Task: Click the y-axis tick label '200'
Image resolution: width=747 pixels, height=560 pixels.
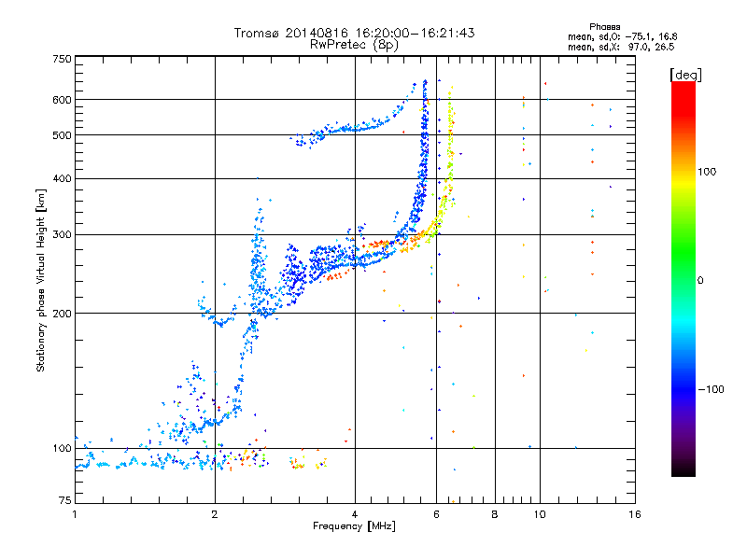Action: 62,314
